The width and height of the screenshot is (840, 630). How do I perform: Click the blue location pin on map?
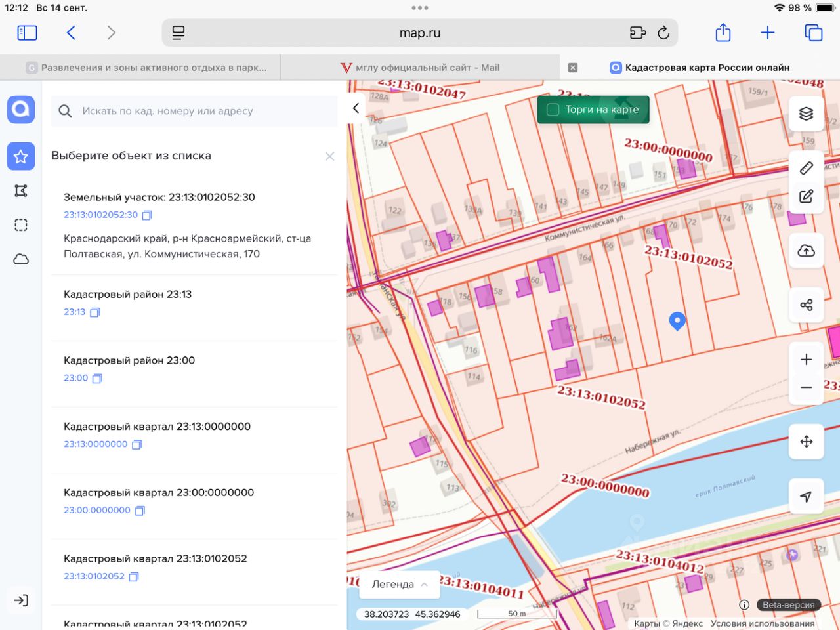click(x=677, y=320)
